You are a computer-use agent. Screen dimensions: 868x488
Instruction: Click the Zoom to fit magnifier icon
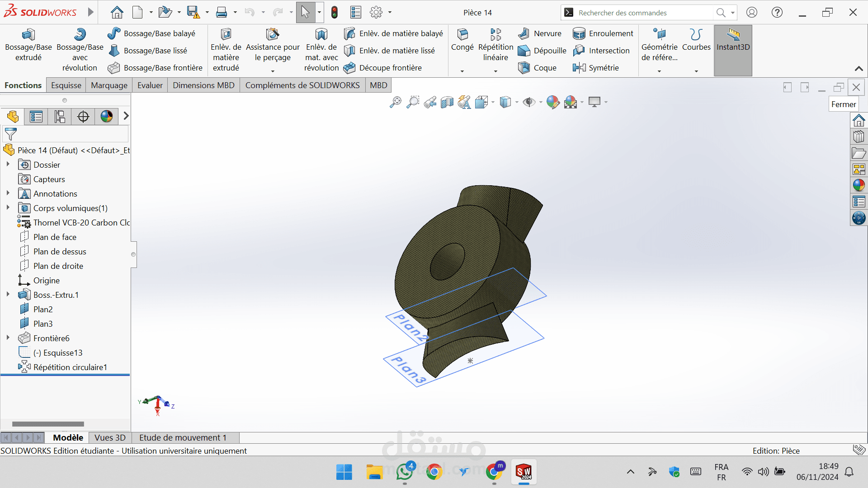point(396,102)
